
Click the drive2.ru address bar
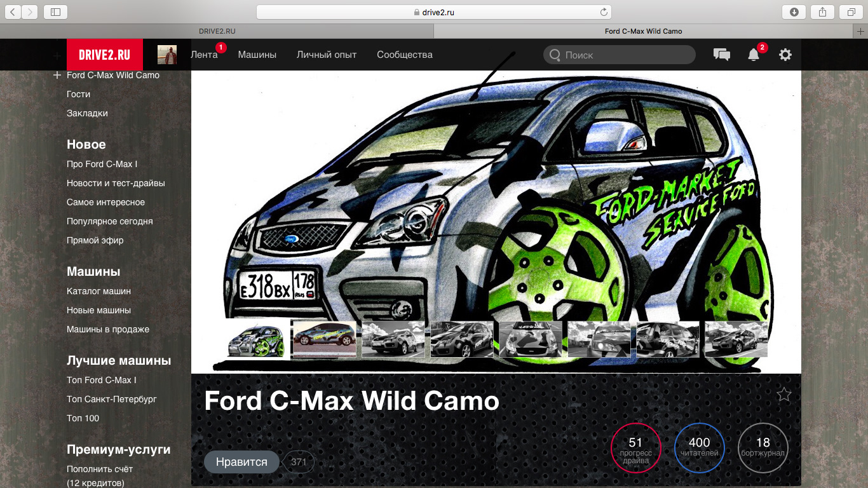(433, 11)
